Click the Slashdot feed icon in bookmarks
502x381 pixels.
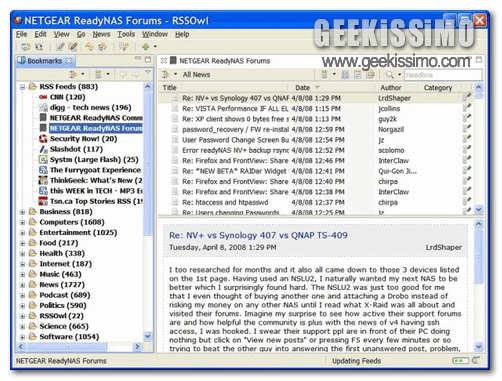tap(43, 149)
